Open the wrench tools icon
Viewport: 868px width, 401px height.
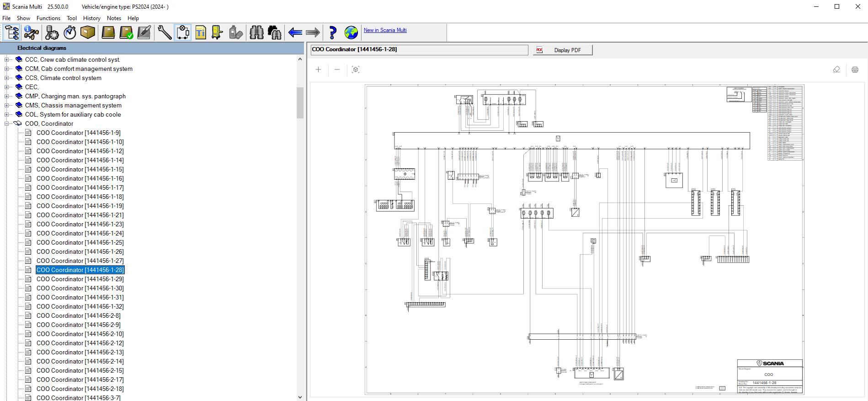coord(165,32)
